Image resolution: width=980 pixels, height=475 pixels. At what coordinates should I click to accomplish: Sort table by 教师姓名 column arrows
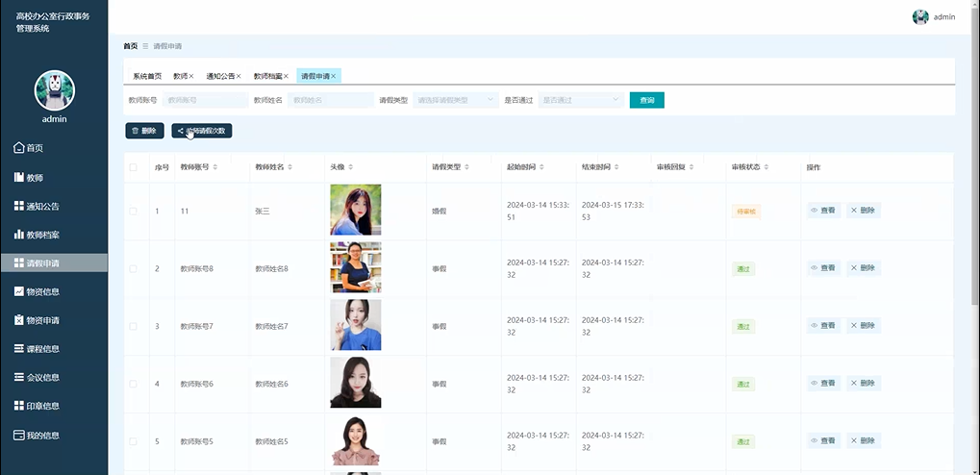290,167
